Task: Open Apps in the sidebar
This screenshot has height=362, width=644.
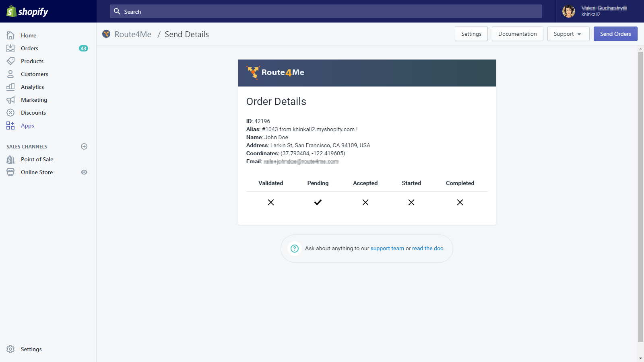Action: [x=27, y=125]
